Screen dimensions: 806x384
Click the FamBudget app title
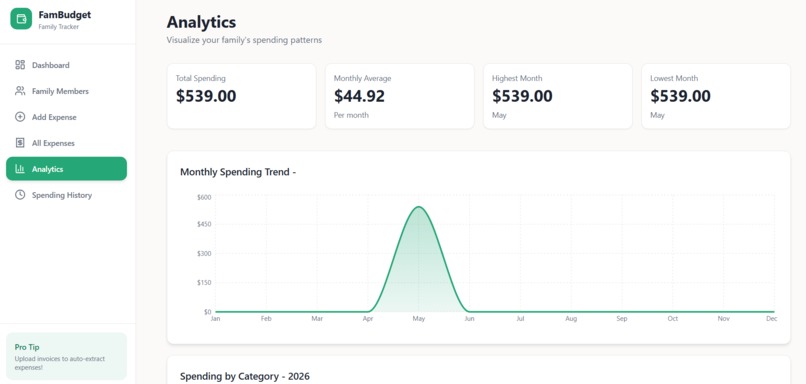(x=65, y=15)
